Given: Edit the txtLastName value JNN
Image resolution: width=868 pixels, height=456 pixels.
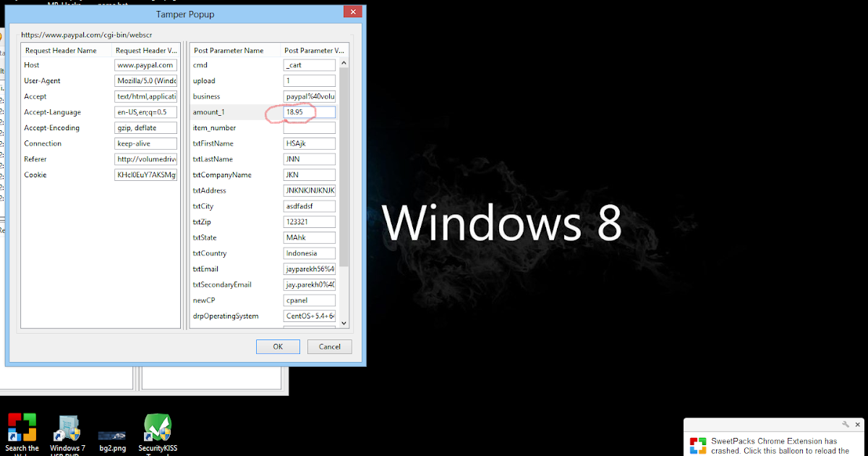Looking at the screenshot, I should point(309,159).
